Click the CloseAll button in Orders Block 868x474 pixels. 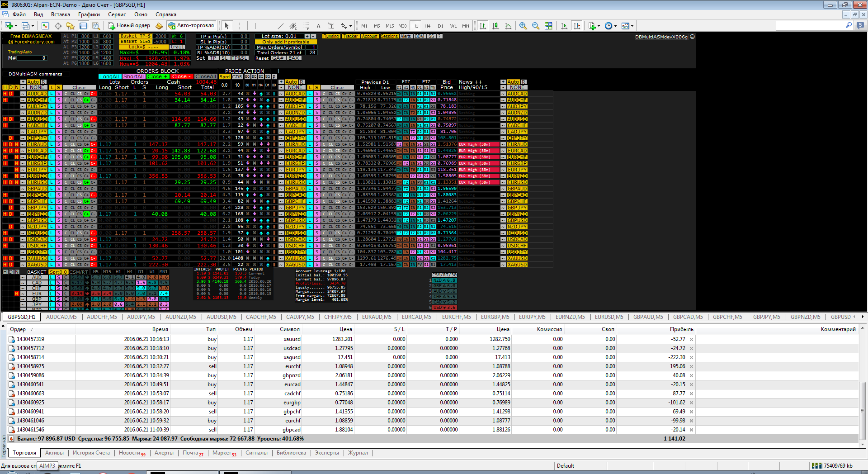point(206,76)
